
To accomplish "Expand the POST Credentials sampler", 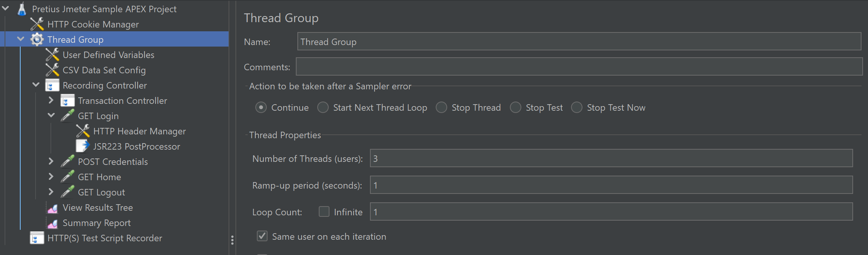I will 51,161.
